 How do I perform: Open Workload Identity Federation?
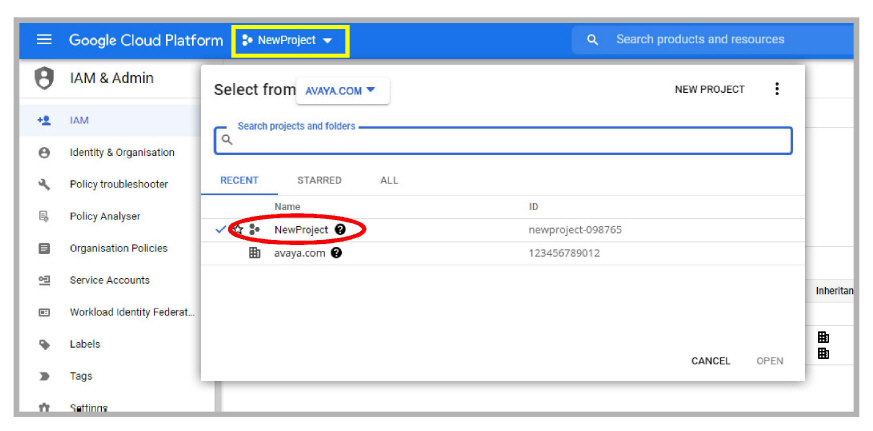click(132, 312)
